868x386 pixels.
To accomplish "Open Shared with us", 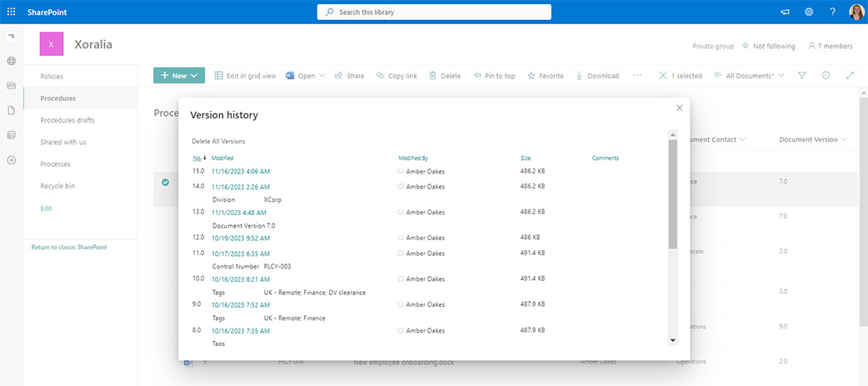I will point(63,142).
